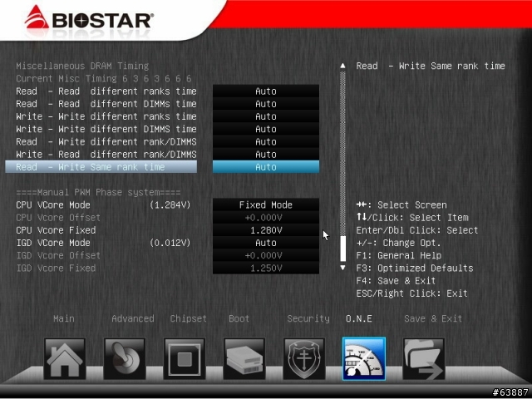Screen dimensions: 532x399
Task: Open highlighted Read-Write Same rank time Auto value
Action: pos(266,167)
